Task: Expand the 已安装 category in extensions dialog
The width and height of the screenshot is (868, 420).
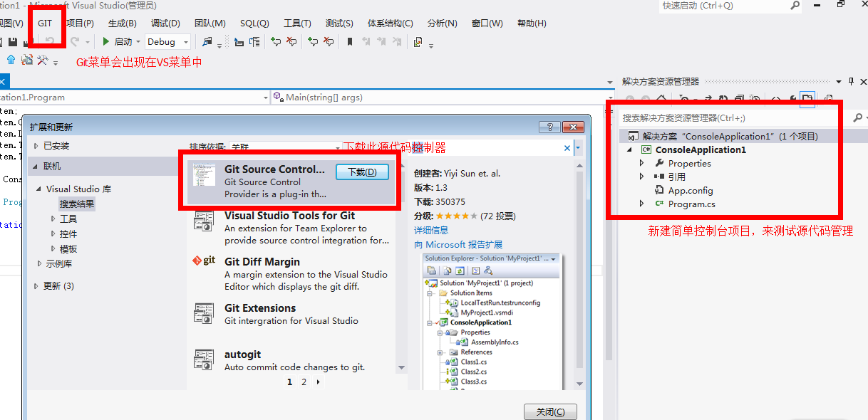Action: pyautogui.click(x=37, y=146)
